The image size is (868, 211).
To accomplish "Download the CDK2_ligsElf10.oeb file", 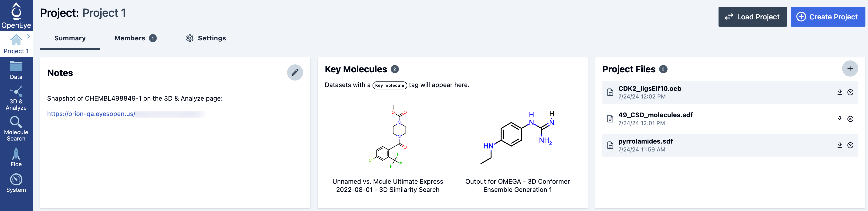I will 839,92.
